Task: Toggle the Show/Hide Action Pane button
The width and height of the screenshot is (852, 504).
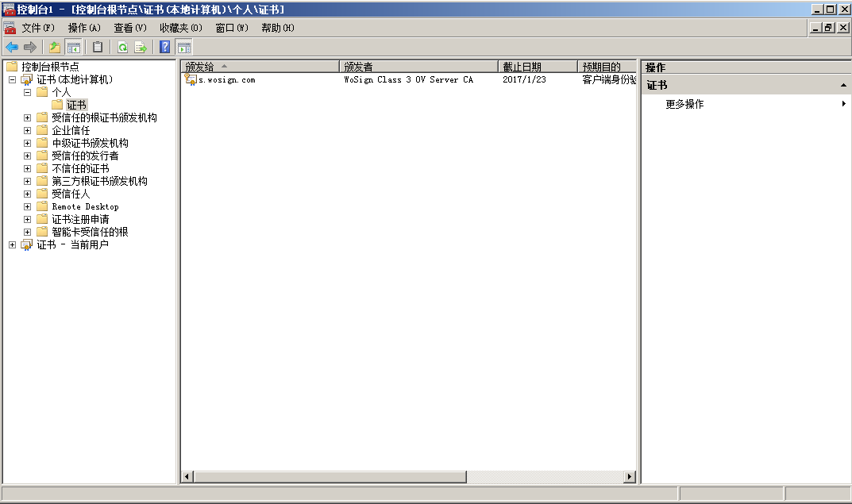Action: (x=183, y=47)
